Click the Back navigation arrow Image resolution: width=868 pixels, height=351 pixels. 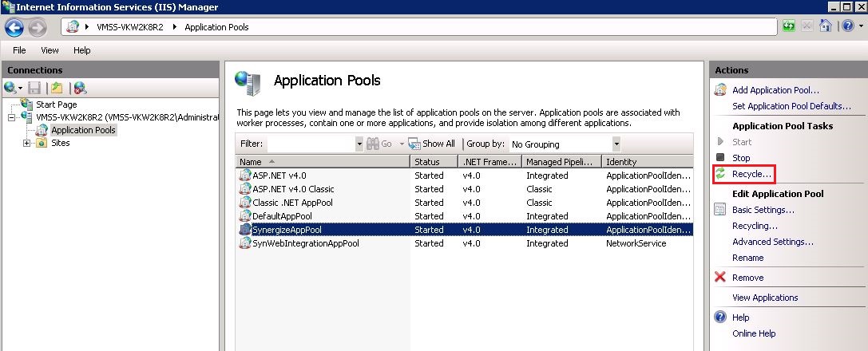pos(14,27)
